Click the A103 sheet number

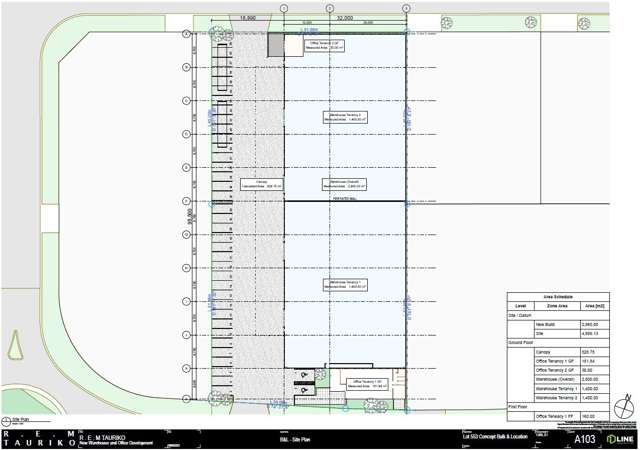tap(585, 438)
